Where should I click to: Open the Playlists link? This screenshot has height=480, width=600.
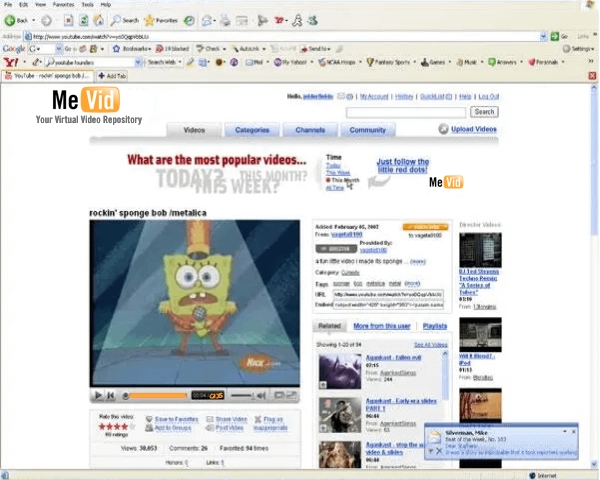(435, 326)
